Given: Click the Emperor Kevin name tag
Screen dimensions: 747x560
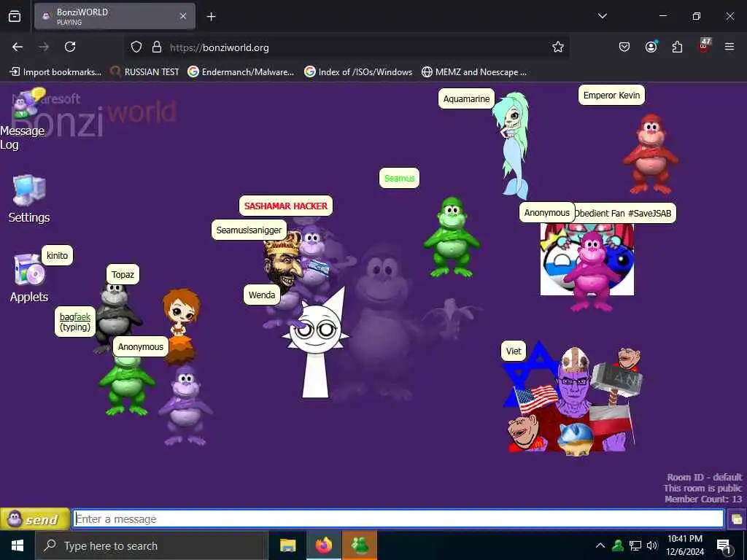Looking at the screenshot, I should (611, 95).
